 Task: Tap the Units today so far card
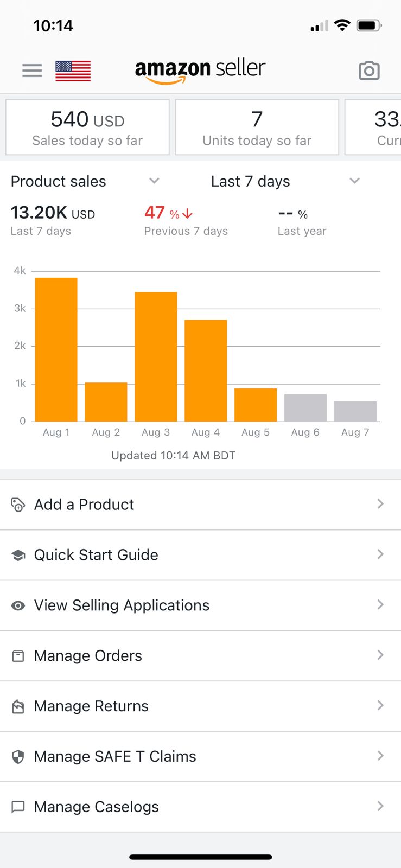[257, 127]
